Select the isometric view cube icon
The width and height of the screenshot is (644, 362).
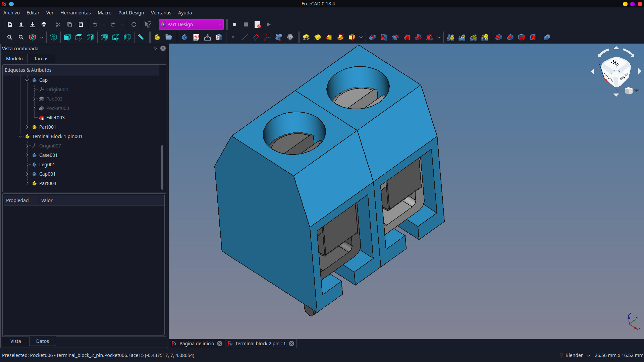53,37
